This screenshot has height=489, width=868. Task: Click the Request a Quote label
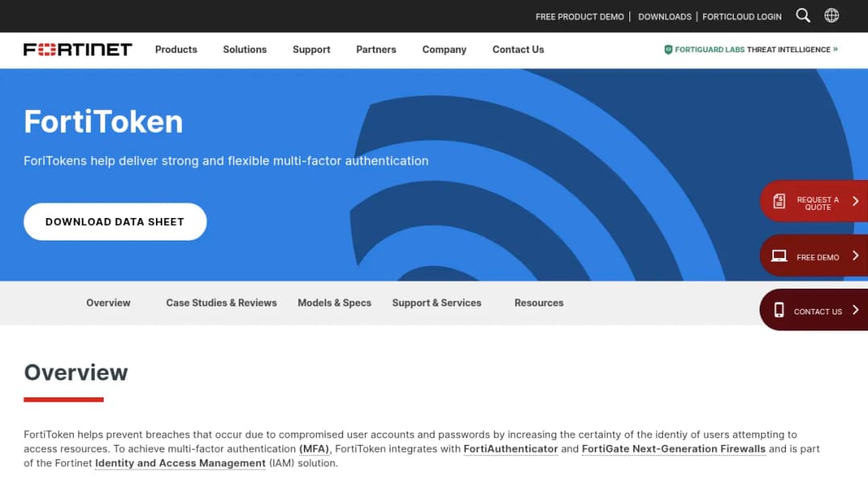click(x=817, y=203)
